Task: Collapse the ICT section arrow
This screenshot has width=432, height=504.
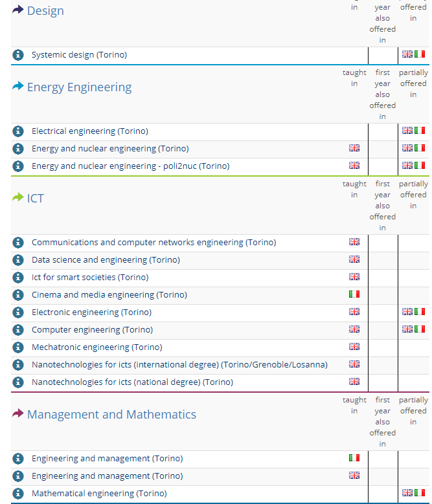Action: coord(18,198)
